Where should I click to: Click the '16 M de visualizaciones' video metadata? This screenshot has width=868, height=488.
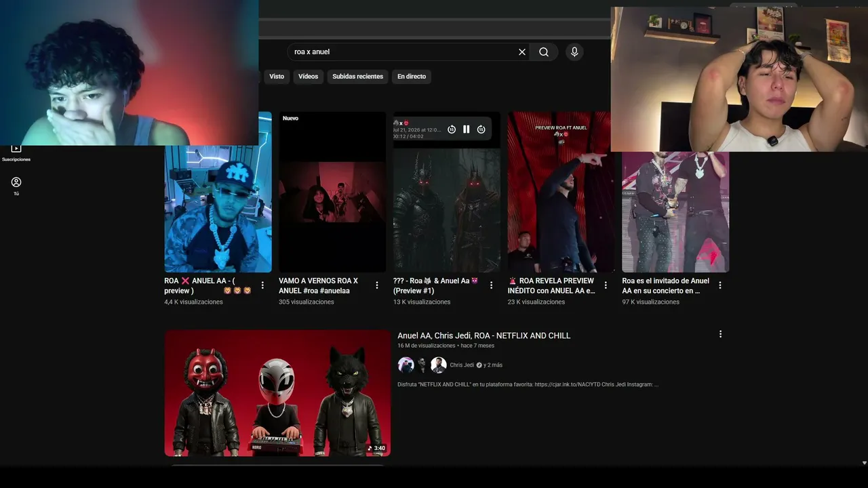[427, 346]
